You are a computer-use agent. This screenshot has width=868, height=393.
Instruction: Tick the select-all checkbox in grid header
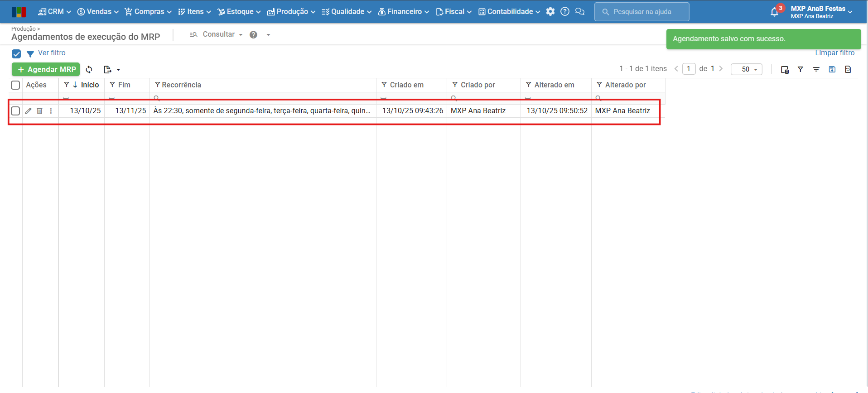tap(15, 85)
